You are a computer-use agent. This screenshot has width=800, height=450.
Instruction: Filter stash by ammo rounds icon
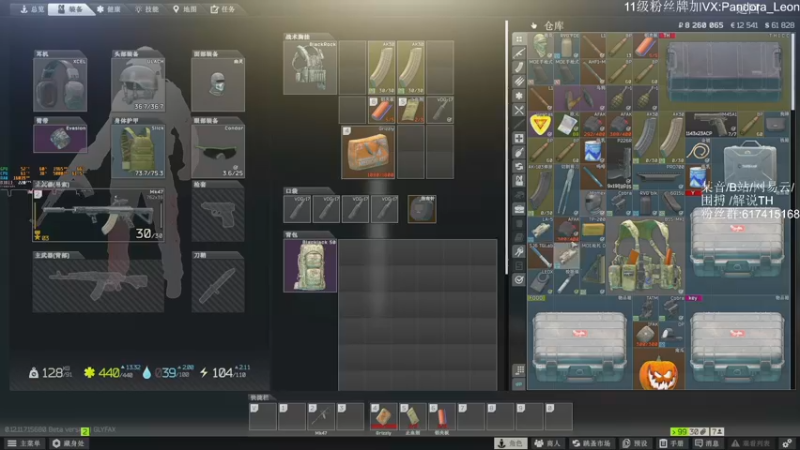point(519,81)
